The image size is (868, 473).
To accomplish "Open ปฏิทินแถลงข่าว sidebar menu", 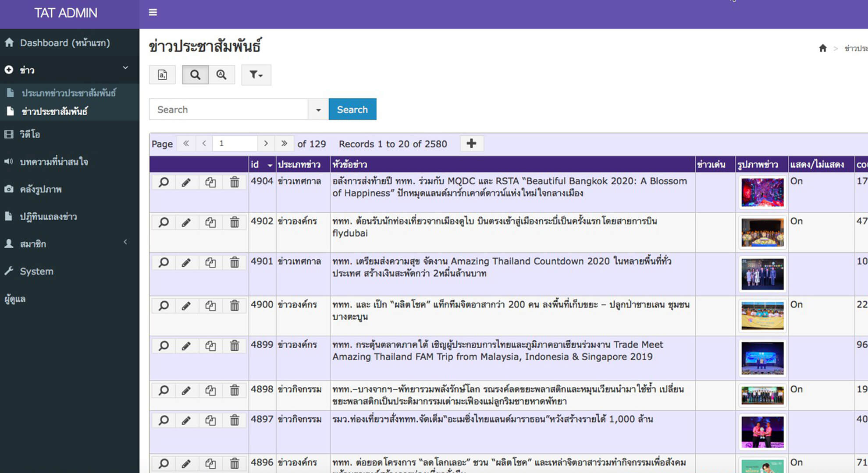I will (x=69, y=216).
